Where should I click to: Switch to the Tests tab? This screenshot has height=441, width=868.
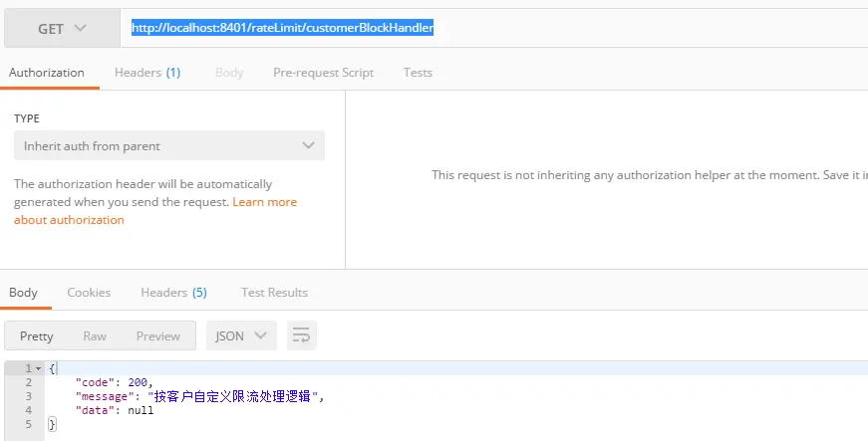(418, 73)
